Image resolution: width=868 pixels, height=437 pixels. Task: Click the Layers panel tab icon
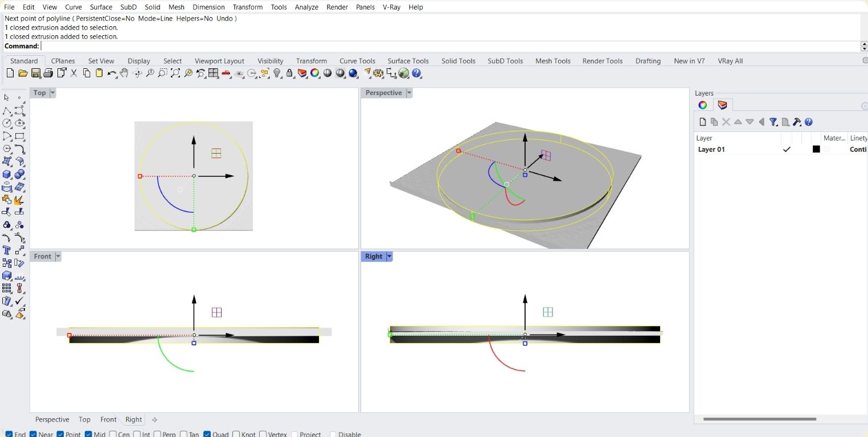(722, 105)
